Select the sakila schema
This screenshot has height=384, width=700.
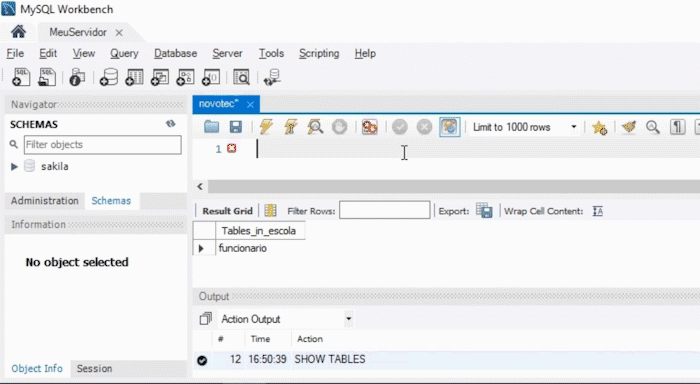click(54, 167)
